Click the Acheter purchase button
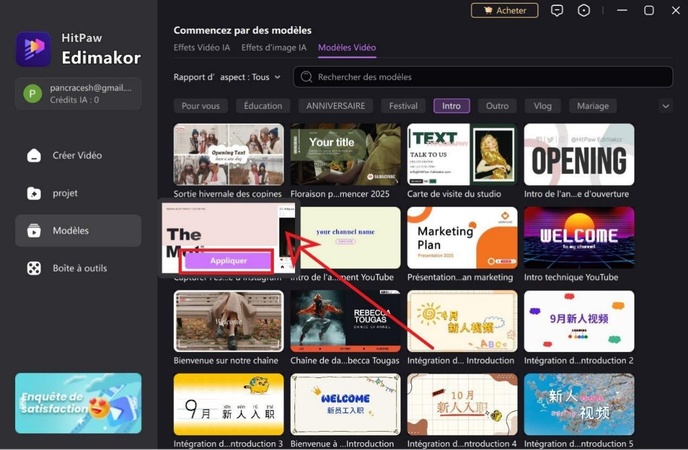This screenshot has height=450, width=688. click(504, 11)
